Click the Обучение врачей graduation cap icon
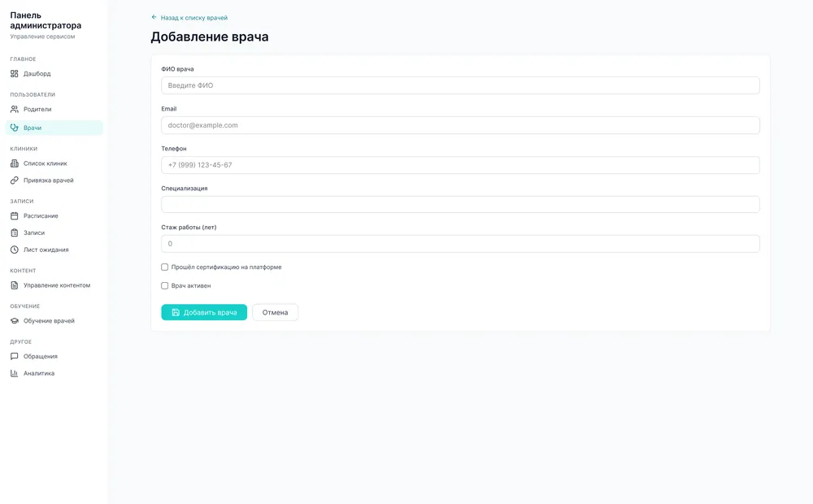The height and width of the screenshot is (504, 813). point(14,321)
